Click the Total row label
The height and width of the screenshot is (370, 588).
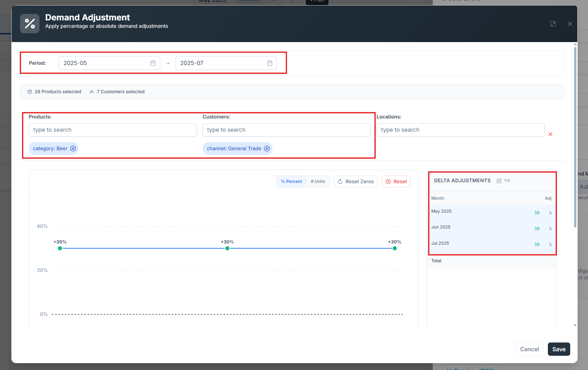point(436,261)
